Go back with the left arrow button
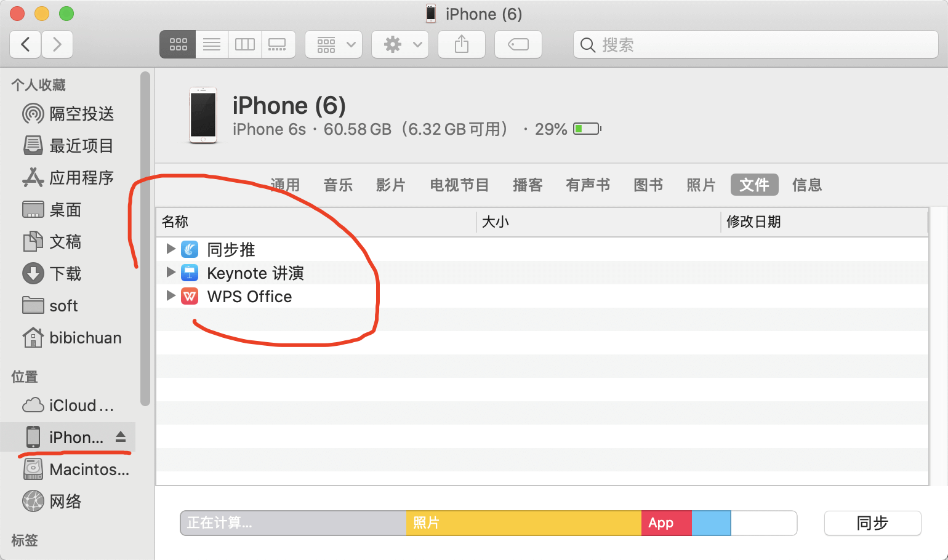This screenshot has width=948, height=560. tap(26, 44)
